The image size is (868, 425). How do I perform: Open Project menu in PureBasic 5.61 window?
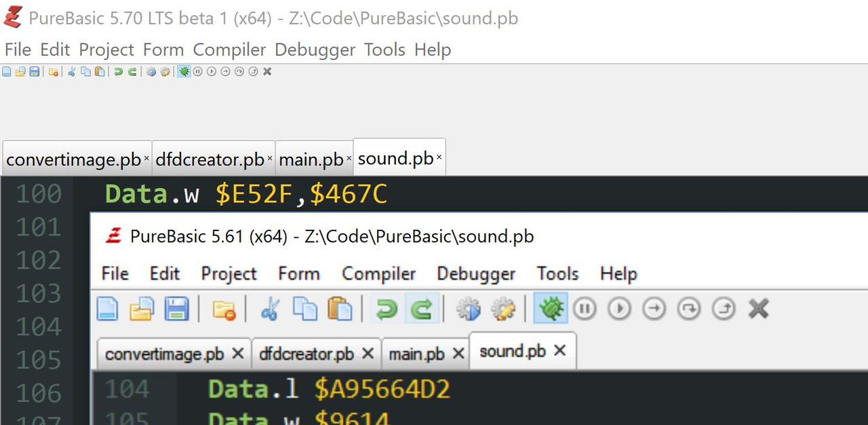click(x=229, y=273)
